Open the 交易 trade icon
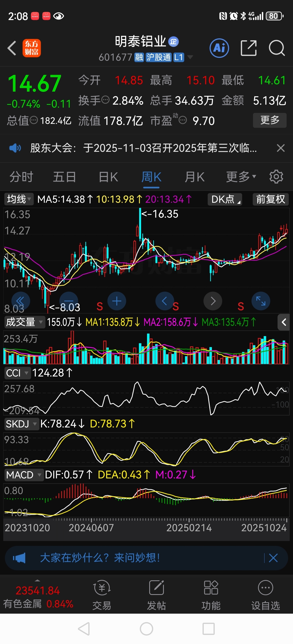 (x=102, y=595)
